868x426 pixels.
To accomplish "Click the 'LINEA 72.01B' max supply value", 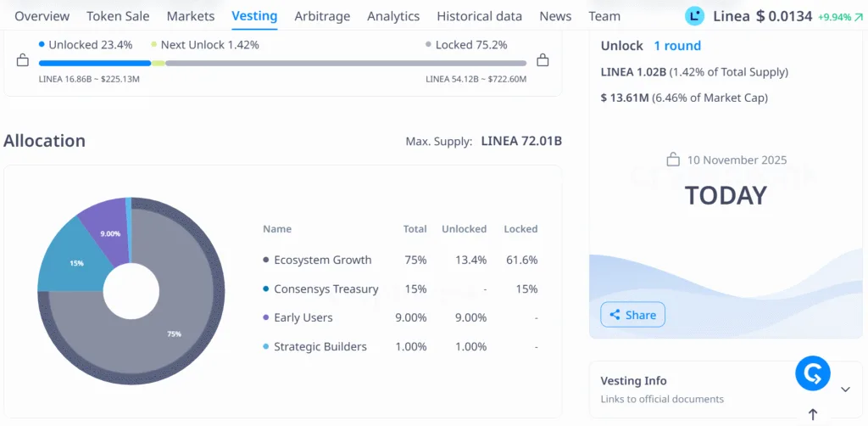I will coord(521,141).
